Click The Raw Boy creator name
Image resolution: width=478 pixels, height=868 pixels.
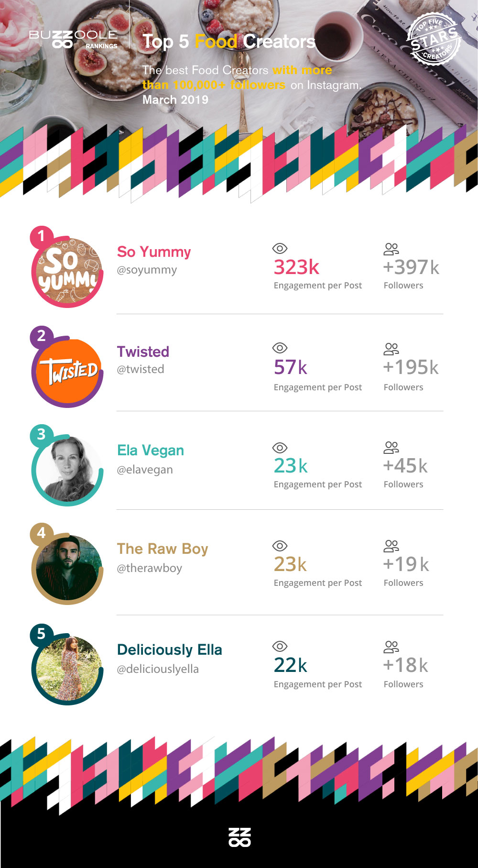tap(163, 549)
